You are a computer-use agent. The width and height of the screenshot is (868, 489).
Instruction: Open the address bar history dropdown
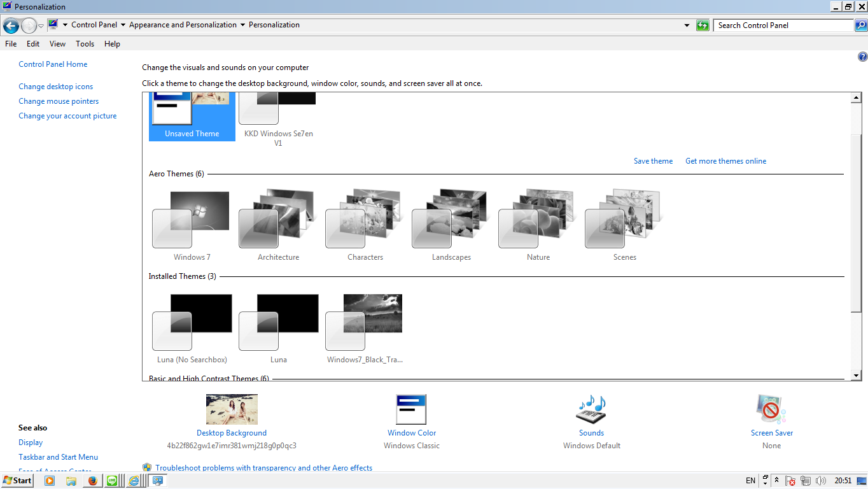[x=687, y=25]
